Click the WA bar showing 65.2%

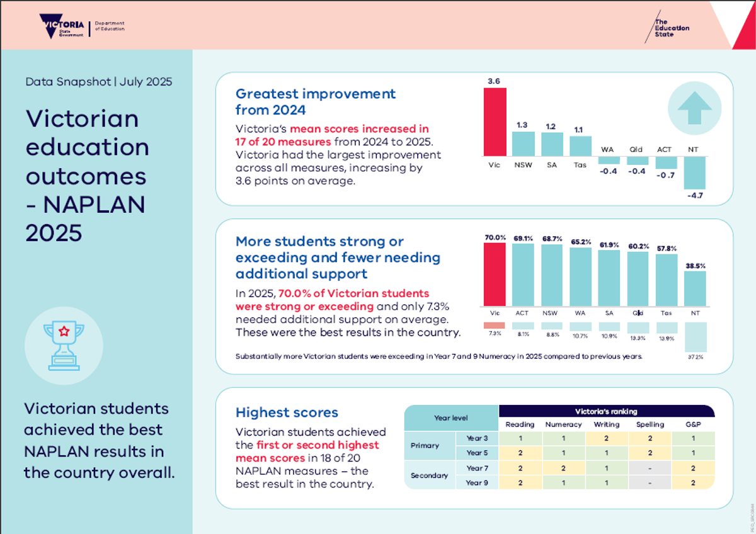point(581,277)
